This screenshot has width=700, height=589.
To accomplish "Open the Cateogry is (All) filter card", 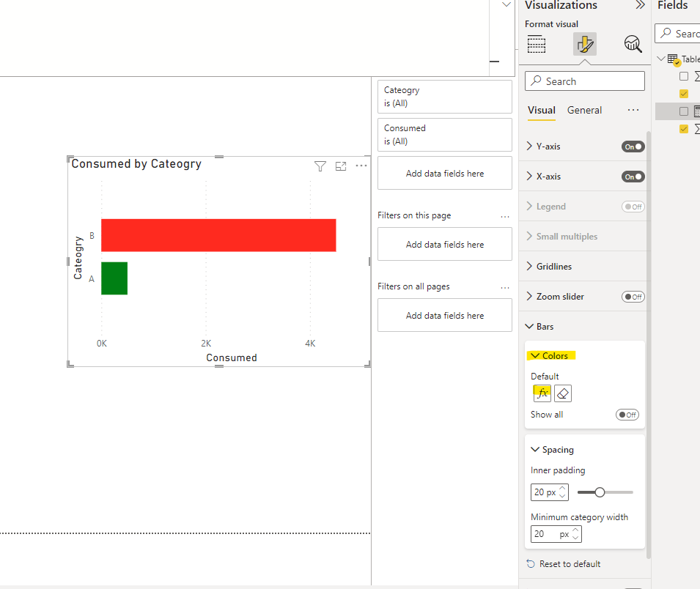I will click(x=445, y=97).
